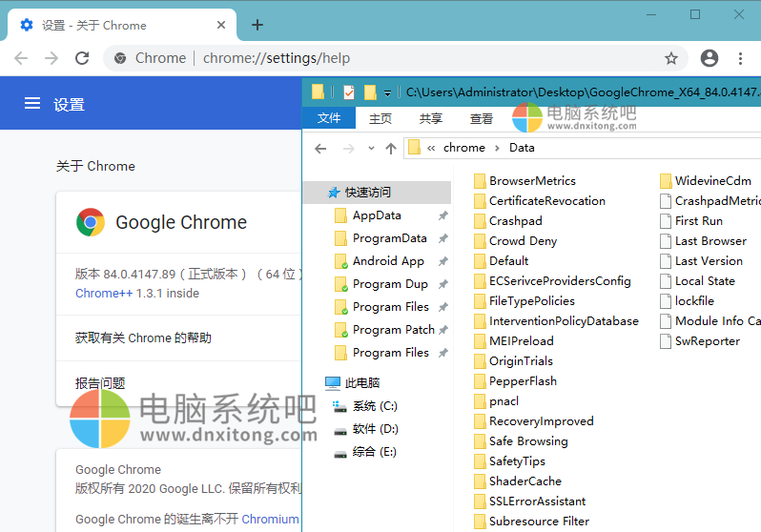The image size is (761, 532).
Task: Switch to the 主页 ribbon tab
Action: pyautogui.click(x=380, y=118)
